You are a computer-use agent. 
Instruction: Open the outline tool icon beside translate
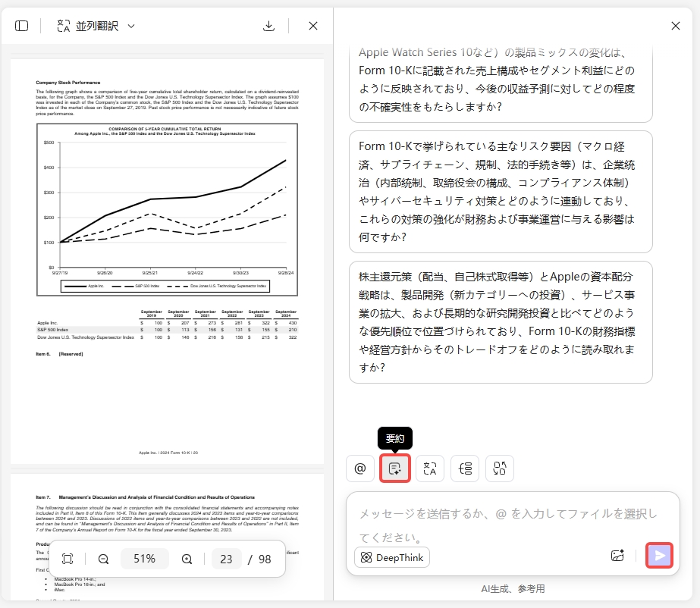[x=464, y=468]
